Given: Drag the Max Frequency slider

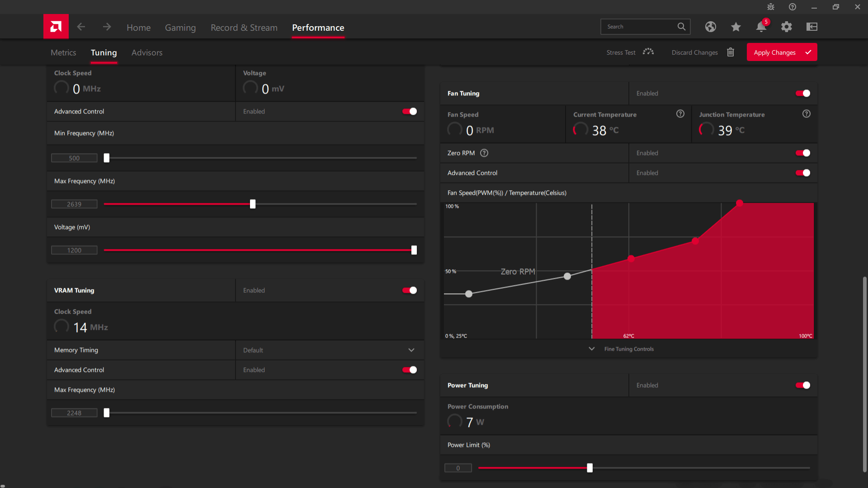Looking at the screenshot, I should click(x=252, y=204).
